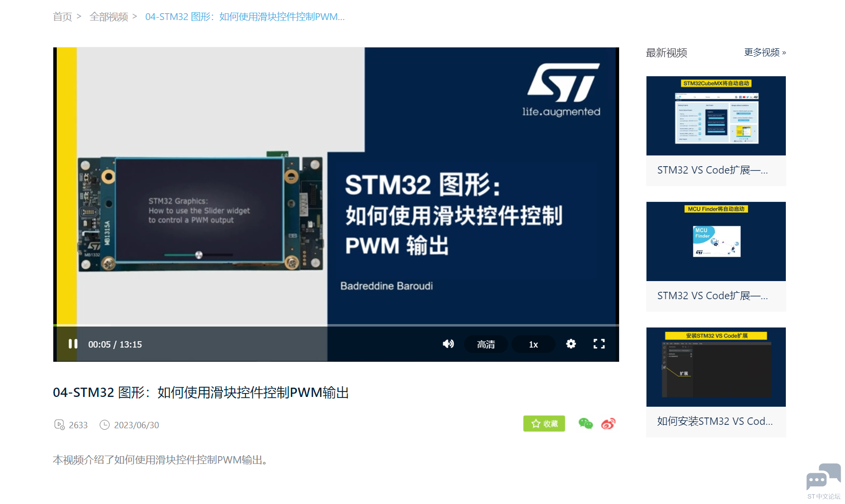Open current video breadcrumb link
The image size is (845, 504).
(x=245, y=17)
